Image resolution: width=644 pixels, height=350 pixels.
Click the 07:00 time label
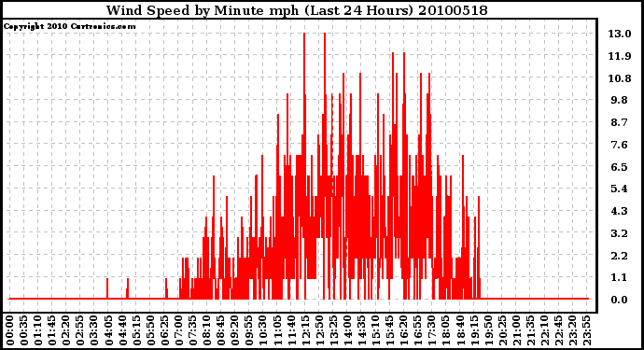click(178, 331)
